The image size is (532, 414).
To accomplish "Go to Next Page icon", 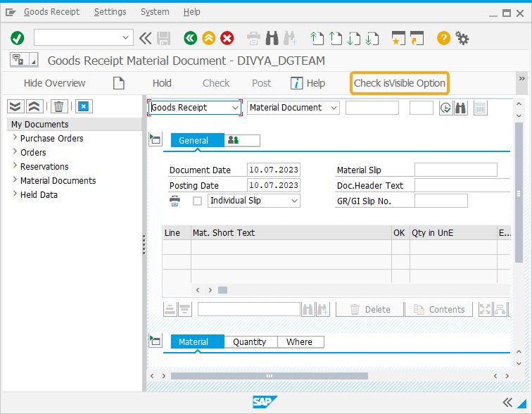I will (x=354, y=38).
